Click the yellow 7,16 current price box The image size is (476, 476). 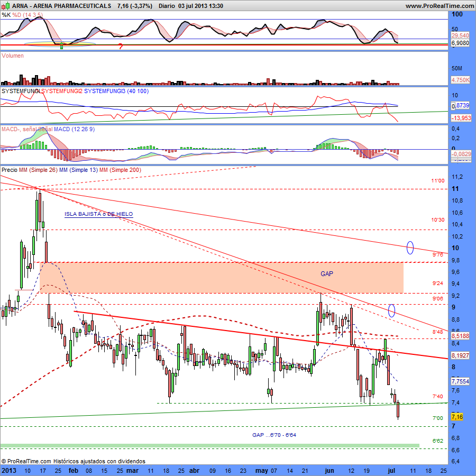(x=457, y=417)
